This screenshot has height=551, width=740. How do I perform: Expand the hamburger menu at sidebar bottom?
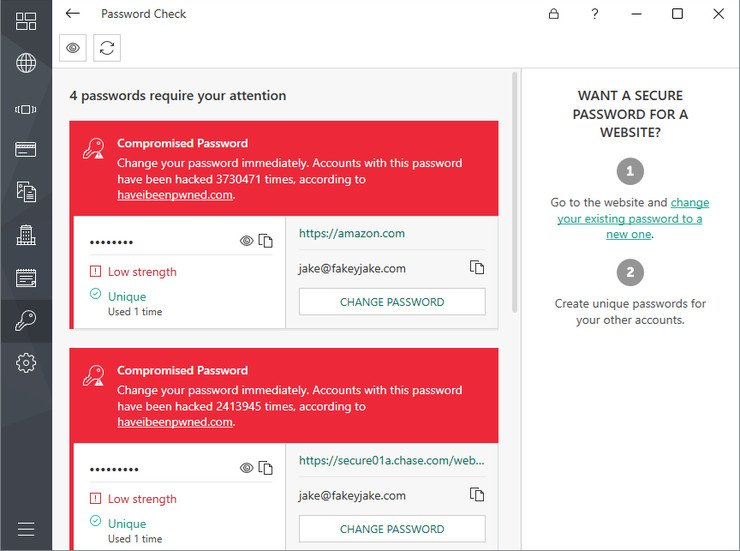(x=26, y=529)
